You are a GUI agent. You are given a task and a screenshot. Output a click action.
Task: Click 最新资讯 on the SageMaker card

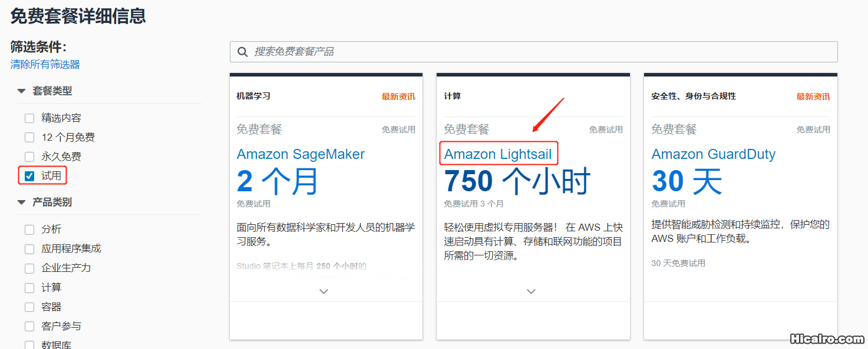[398, 97]
